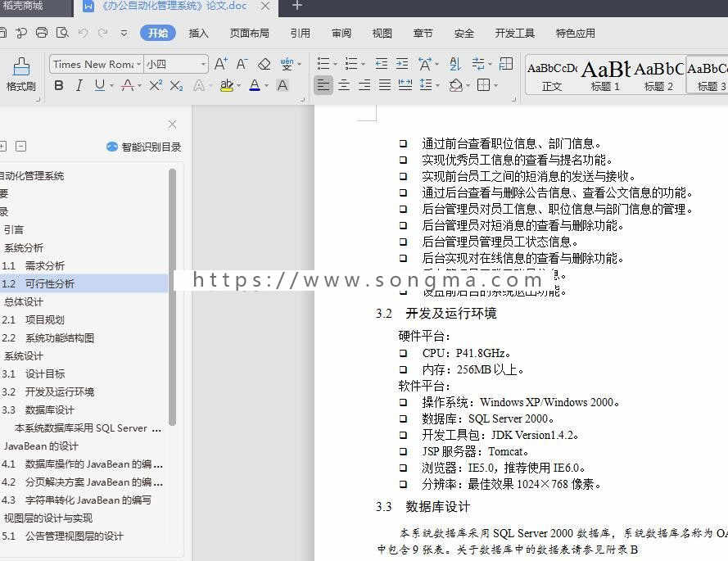Open the quick access toolbar dropdown

point(124,33)
